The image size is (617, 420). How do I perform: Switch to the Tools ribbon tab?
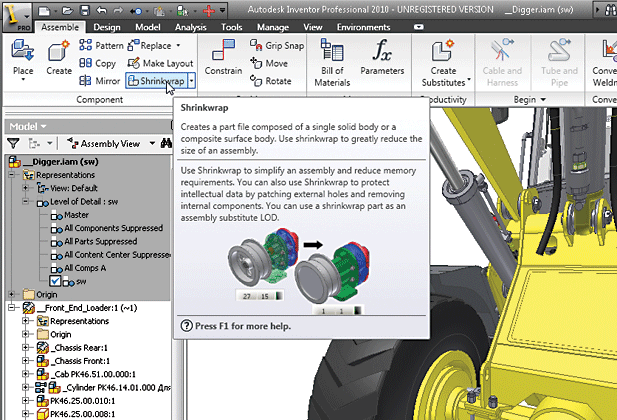click(231, 27)
